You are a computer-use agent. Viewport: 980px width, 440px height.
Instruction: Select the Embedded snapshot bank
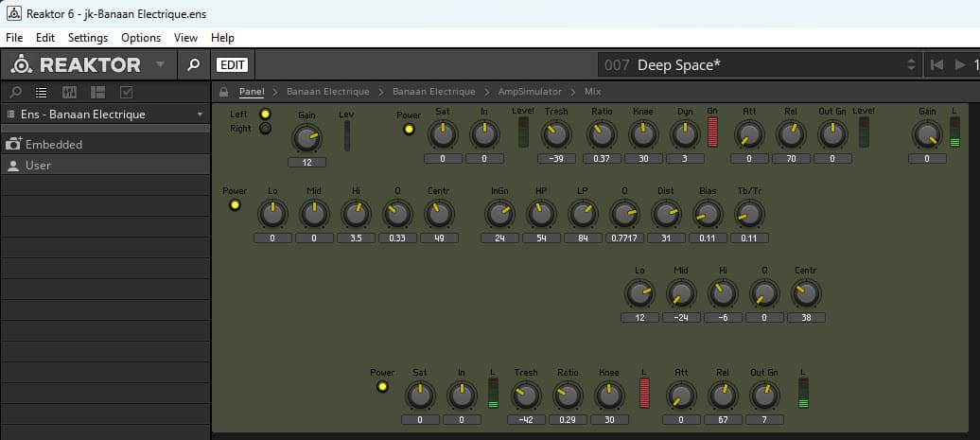coord(105,145)
